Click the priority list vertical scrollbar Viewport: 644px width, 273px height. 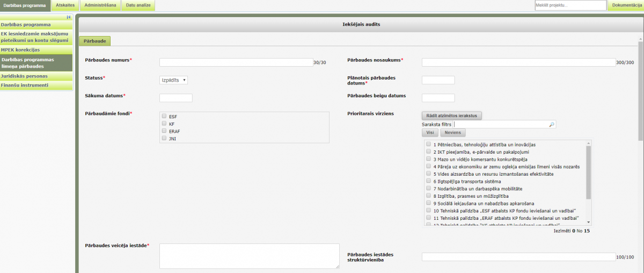point(589,172)
